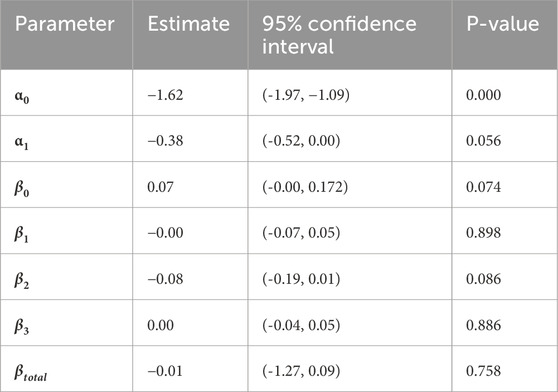The height and width of the screenshot is (392, 558).
Task: Select the P-value 0.056
Action: pyautogui.click(x=483, y=141)
